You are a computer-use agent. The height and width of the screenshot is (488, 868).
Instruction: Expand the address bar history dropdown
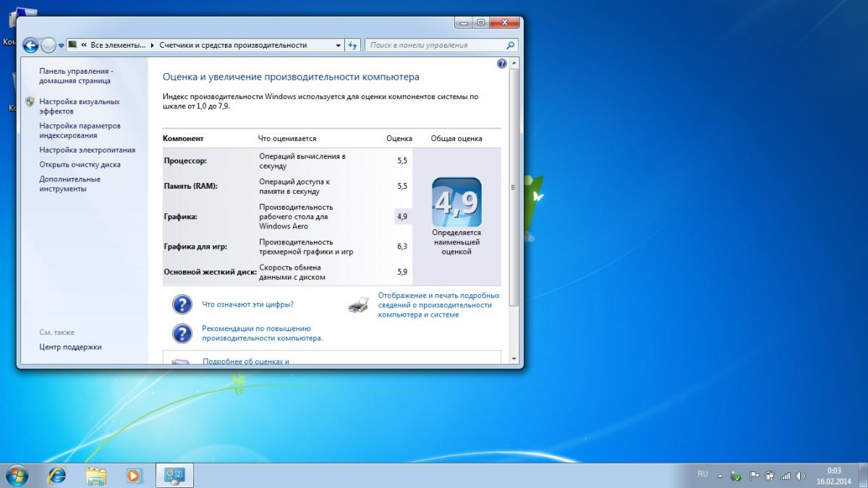pyautogui.click(x=339, y=45)
